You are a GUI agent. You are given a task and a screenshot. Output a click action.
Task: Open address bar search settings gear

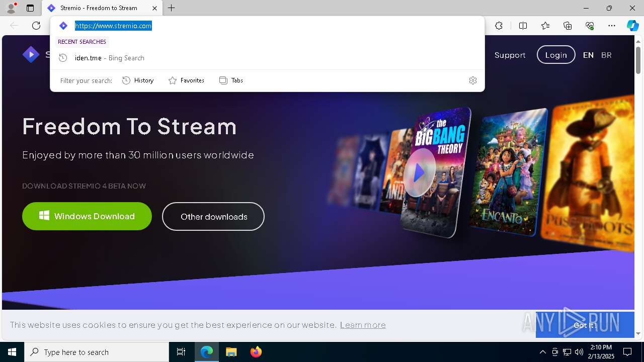pos(473,80)
